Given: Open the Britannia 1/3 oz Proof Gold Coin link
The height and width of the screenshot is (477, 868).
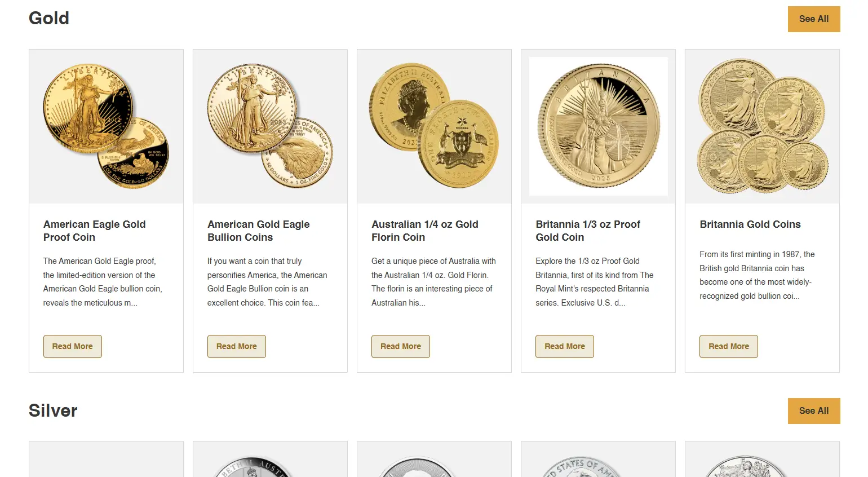Looking at the screenshot, I should pyautogui.click(x=588, y=231).
